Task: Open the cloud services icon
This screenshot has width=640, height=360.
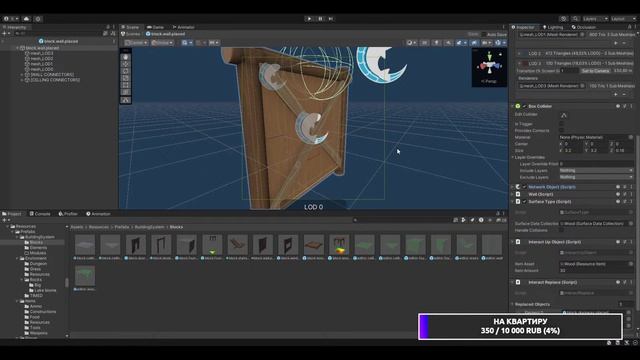Action: click(27, 19)
